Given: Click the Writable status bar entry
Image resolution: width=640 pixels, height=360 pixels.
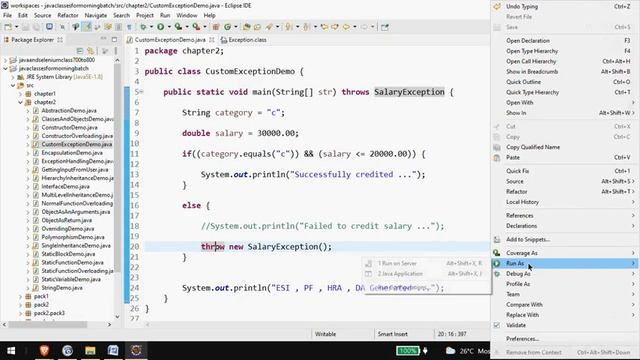Looking at the screenshot, I should coord(325,334).
